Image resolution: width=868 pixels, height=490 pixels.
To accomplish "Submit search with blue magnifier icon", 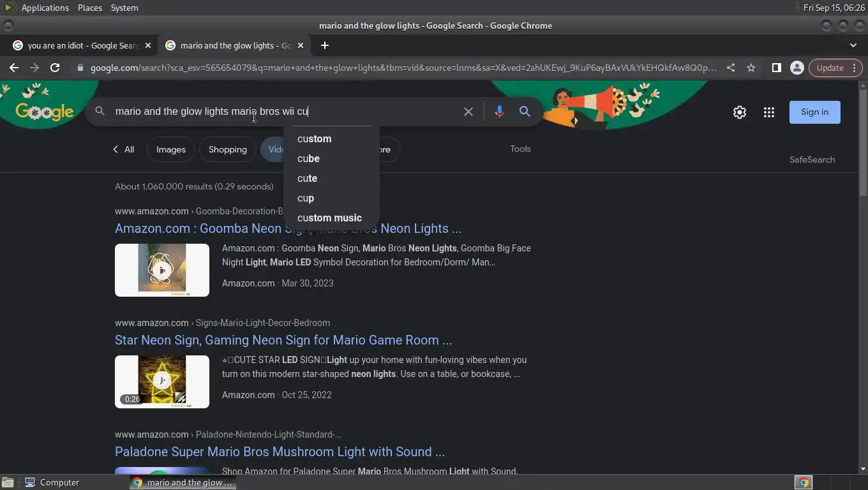I will 525,112.
